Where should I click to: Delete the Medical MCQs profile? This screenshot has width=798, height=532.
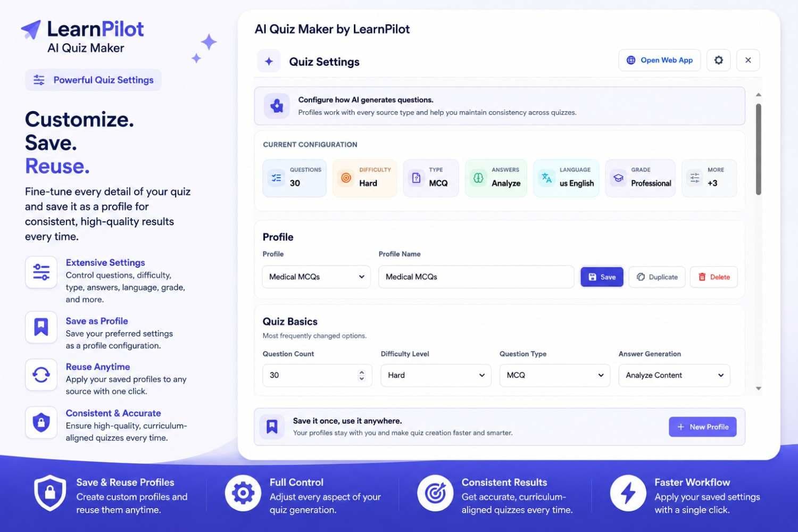pos(714,277)
